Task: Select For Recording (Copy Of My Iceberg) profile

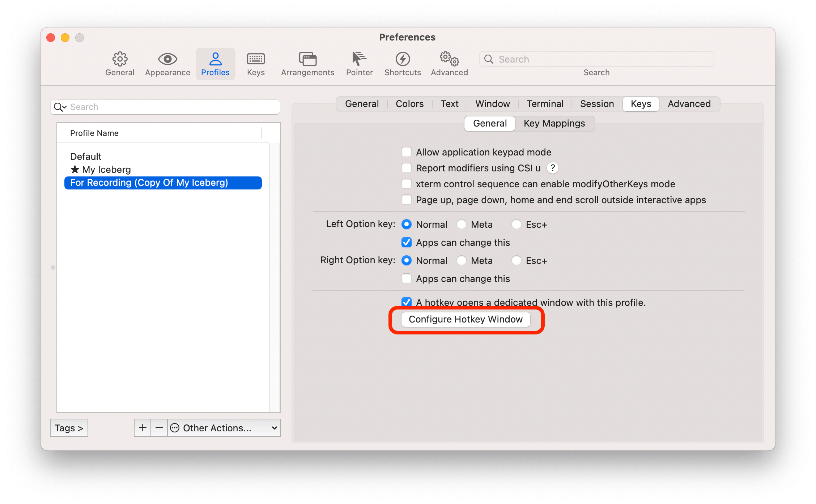Action: [163, 183]
